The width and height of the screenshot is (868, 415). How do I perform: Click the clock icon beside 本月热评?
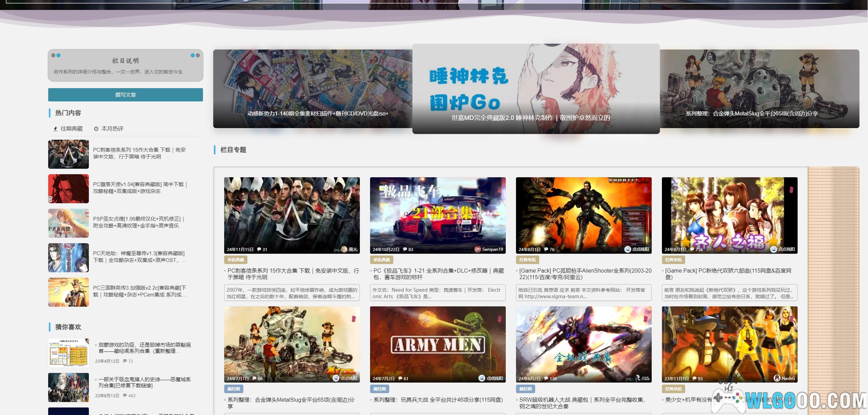coord(96,129)
